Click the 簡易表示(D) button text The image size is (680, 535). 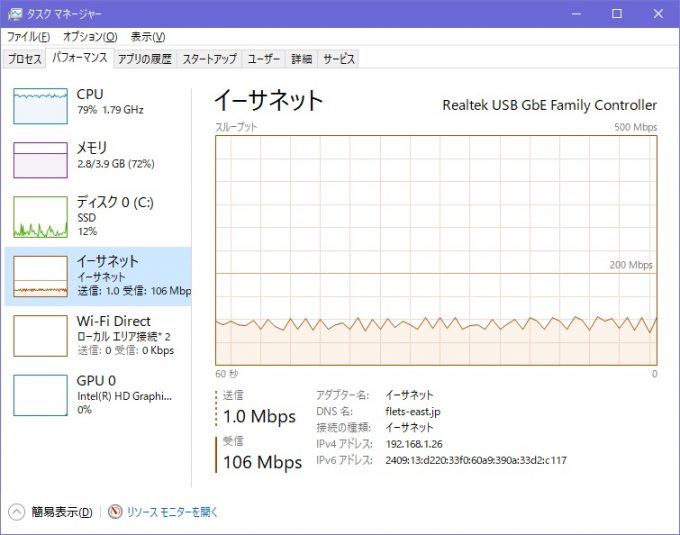click(x=62, y=512)
